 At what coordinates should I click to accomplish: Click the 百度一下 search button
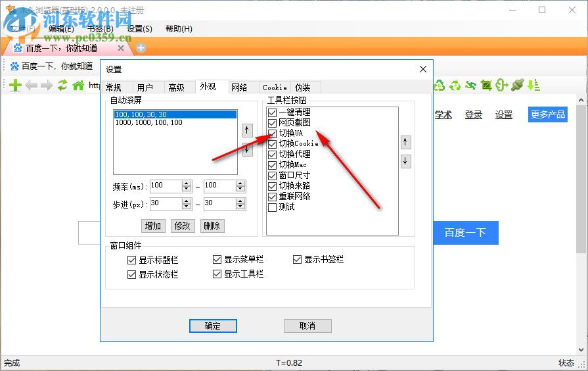(x=466, y=233)
